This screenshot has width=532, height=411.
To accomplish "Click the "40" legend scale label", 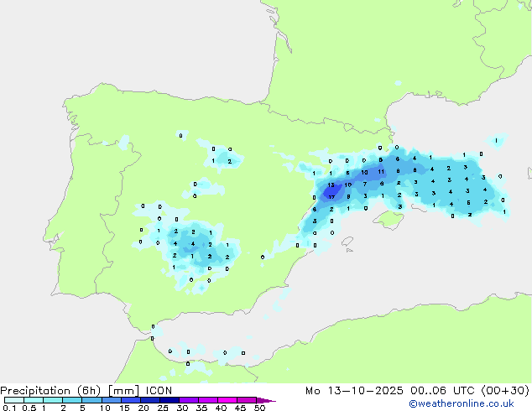I will pyautogui.click(x=221, y=408).
